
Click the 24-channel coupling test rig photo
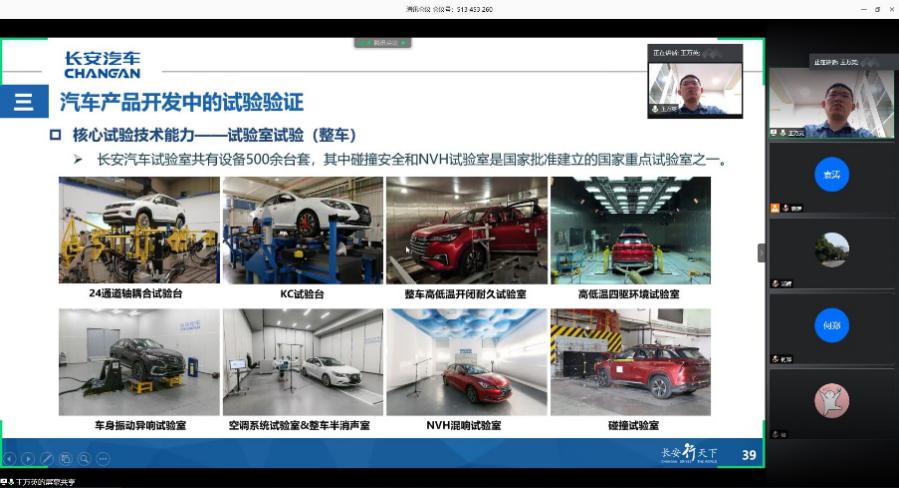(x=138, y=230)
